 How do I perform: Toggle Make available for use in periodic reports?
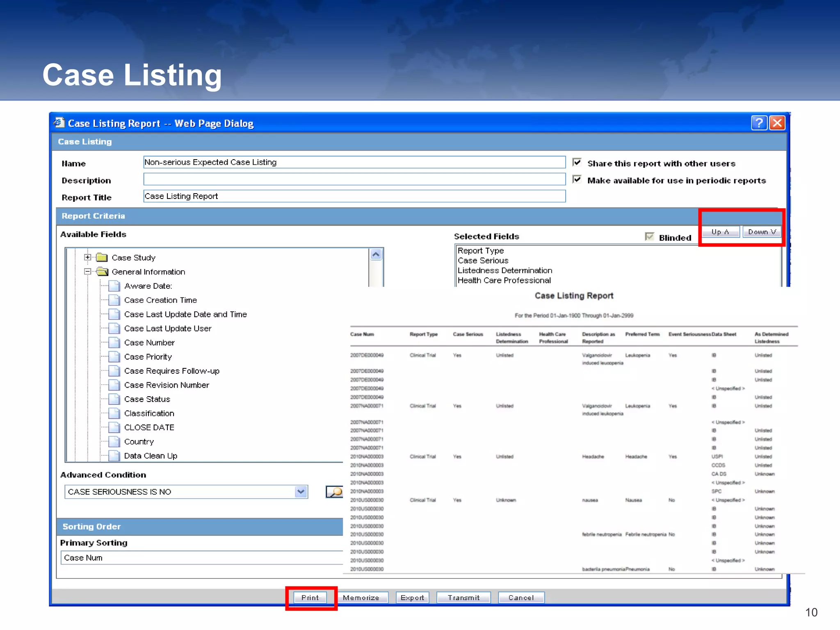577,180
